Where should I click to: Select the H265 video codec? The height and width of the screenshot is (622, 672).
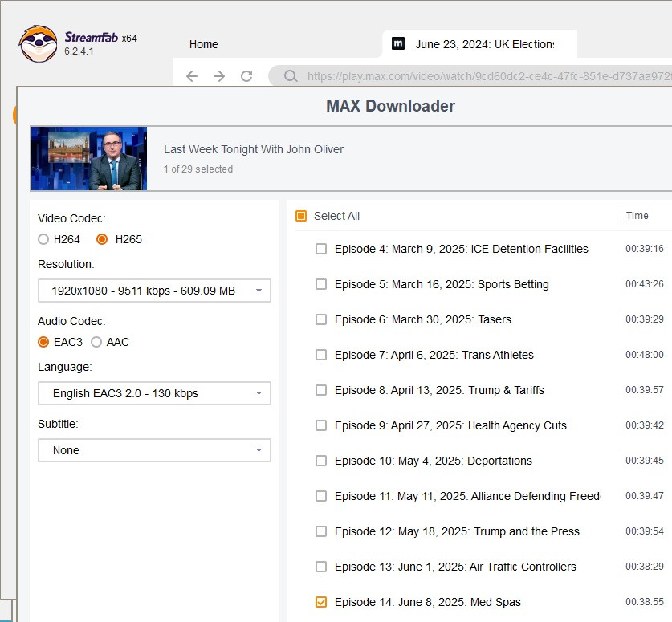[102, 239]
